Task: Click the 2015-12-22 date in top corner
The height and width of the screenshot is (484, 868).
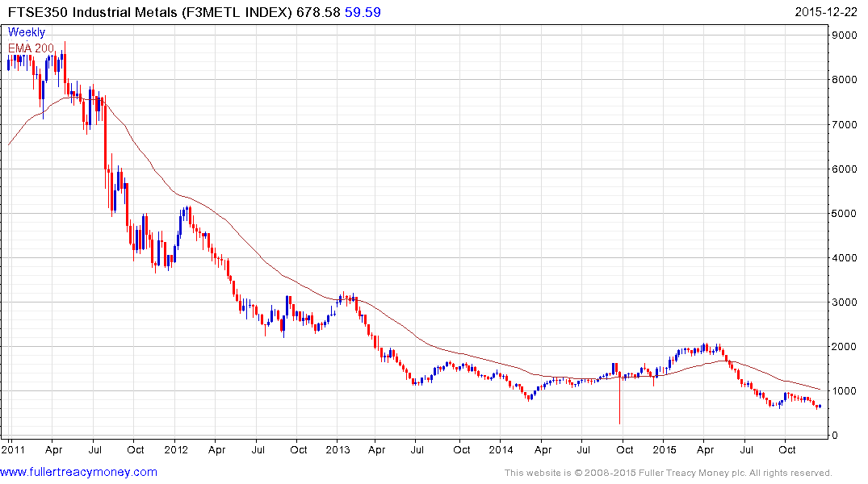Action: click(x=827, y=12)
